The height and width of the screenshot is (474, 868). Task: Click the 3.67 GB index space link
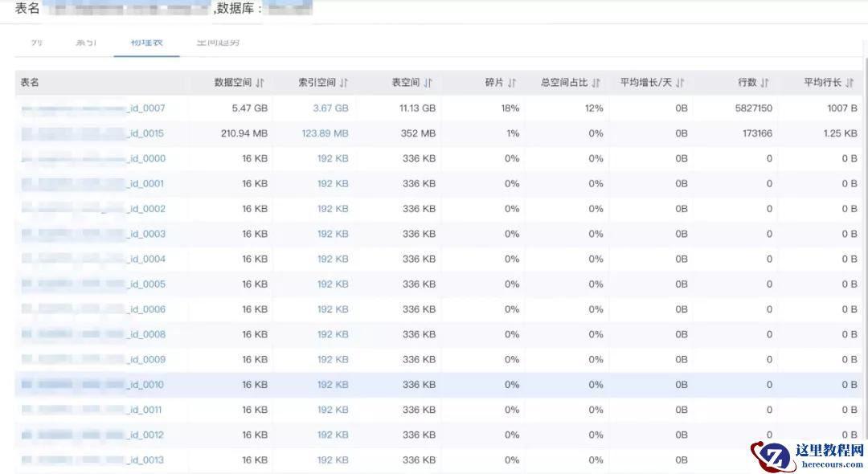330,108
